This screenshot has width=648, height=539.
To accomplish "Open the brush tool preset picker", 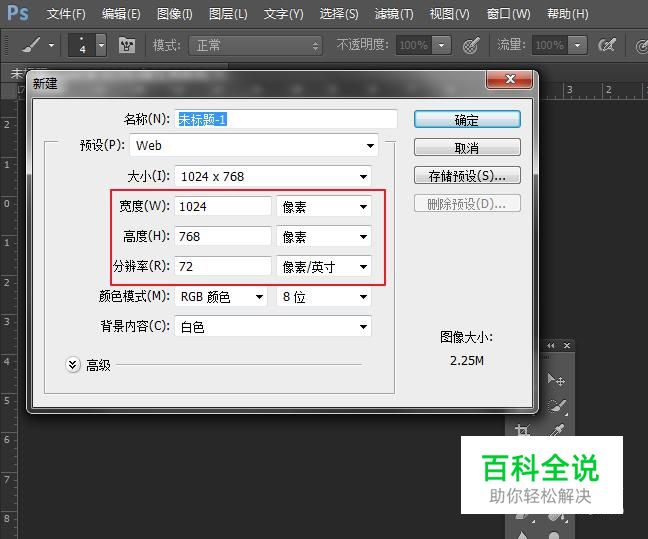I will click(x=31, y=45).
